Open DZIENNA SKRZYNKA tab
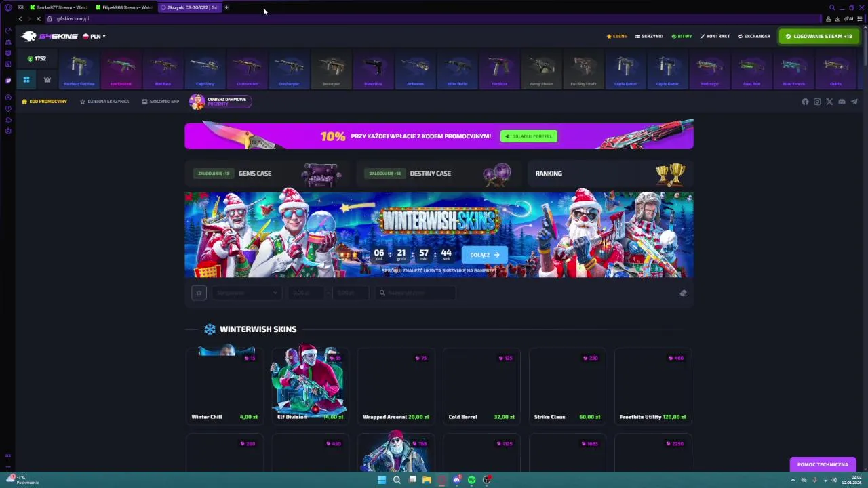 point(104,102)
